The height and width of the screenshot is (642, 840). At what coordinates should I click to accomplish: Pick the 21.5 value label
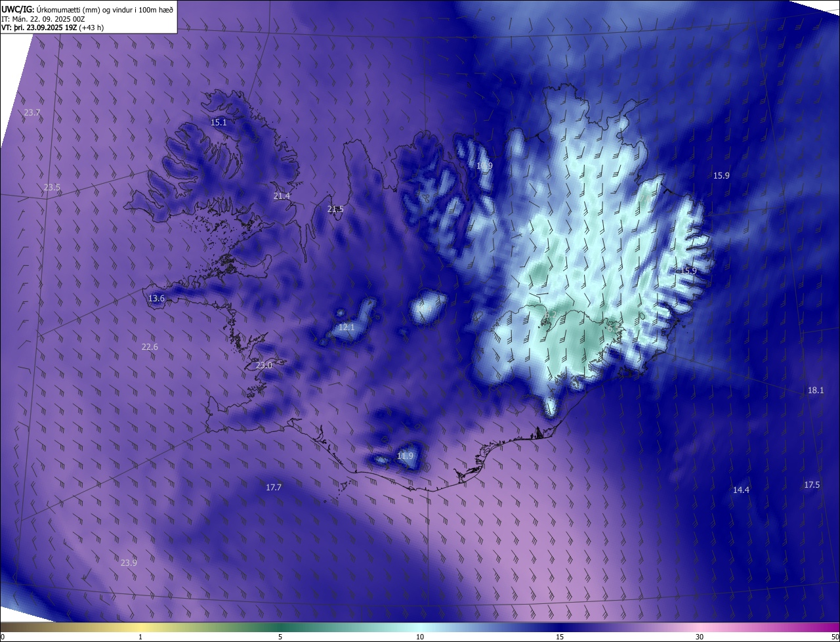click(335, 209)
